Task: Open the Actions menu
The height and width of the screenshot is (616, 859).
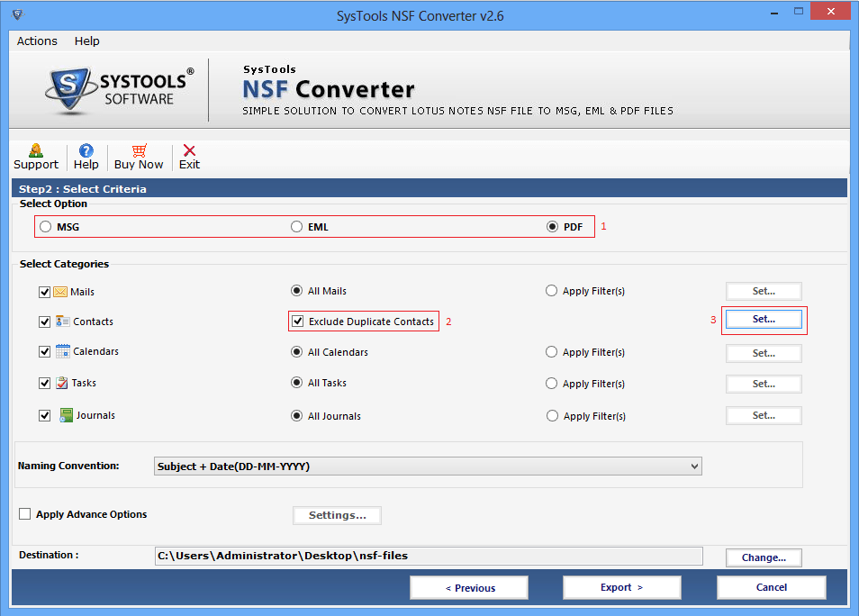Action: pos(37,41)
